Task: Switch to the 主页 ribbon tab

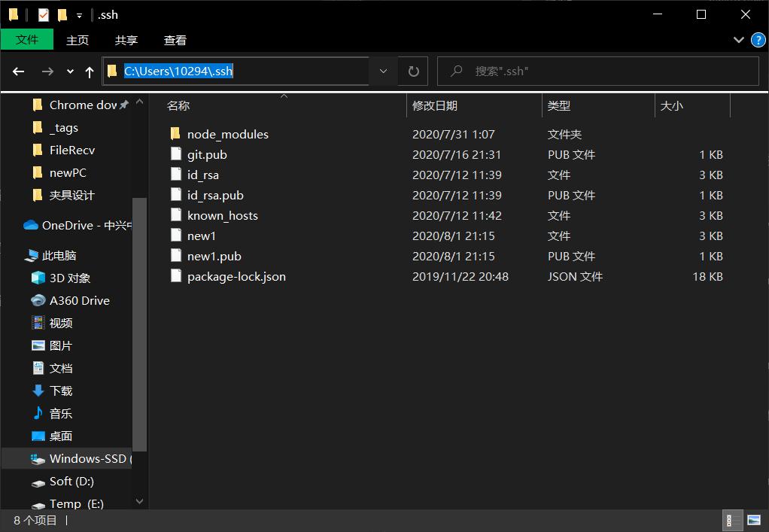Action: click(x=78, y=40)
